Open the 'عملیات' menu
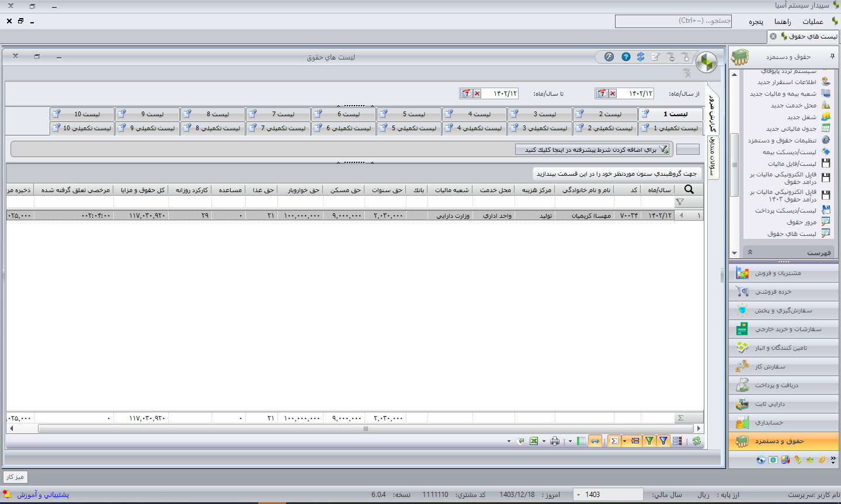The image size is (841, 504). pyautogui.click(x=813, y=22)
